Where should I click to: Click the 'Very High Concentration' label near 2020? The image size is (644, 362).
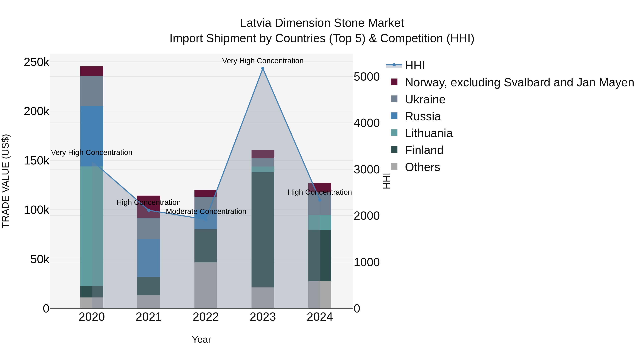point(92,152)
